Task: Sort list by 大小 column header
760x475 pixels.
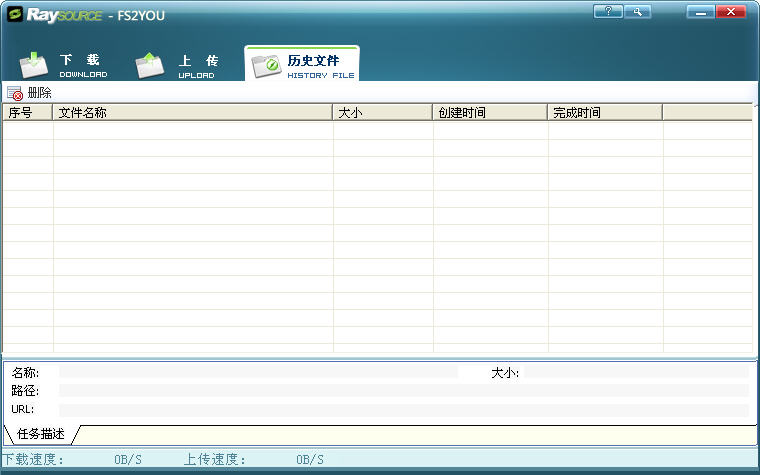Action: click(382, 113)
